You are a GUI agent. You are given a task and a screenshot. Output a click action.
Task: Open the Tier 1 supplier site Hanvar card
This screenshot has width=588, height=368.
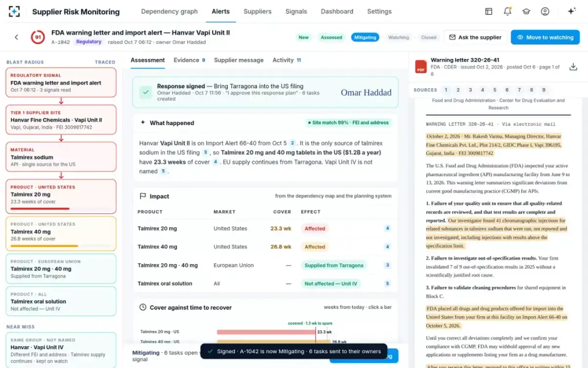click(x=61, y=119)
